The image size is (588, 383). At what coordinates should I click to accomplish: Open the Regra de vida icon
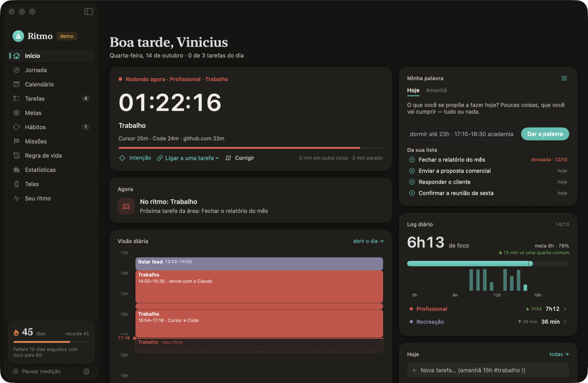coord(17,155)
